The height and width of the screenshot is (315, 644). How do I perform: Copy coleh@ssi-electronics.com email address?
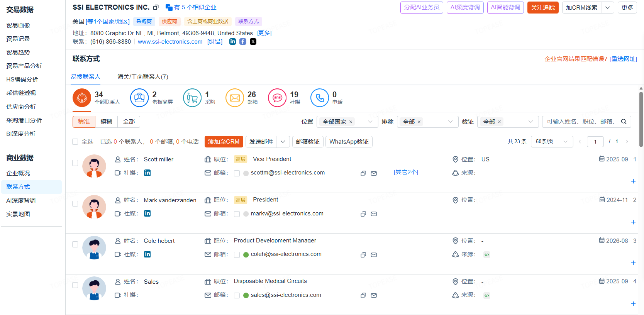click(x=363, y=255)
